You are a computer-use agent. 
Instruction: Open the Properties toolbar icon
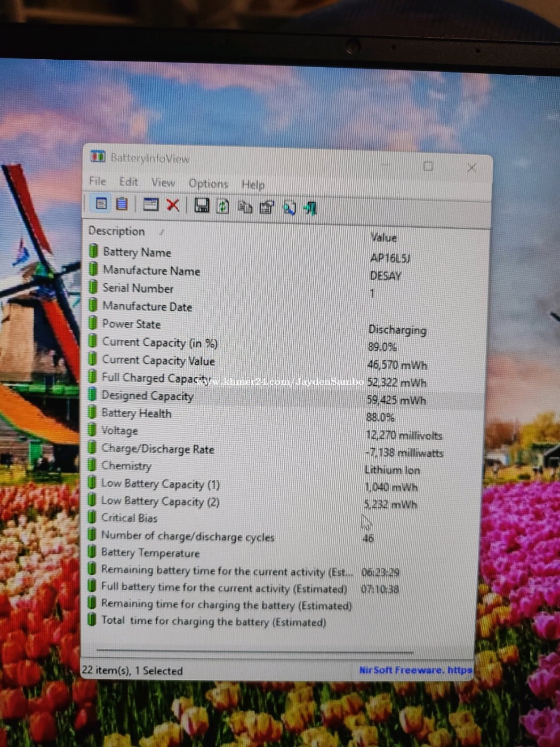coord(267,208)
